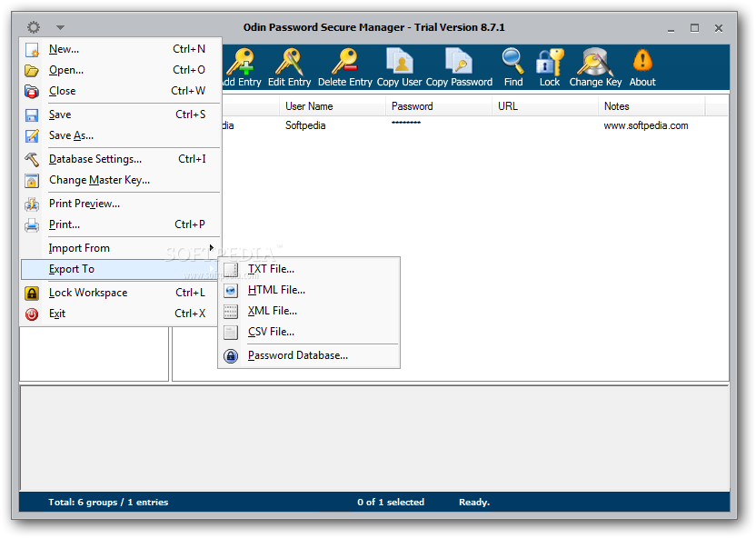
Task: Open Database Settings... menu entry
Action: coord(121,160)
